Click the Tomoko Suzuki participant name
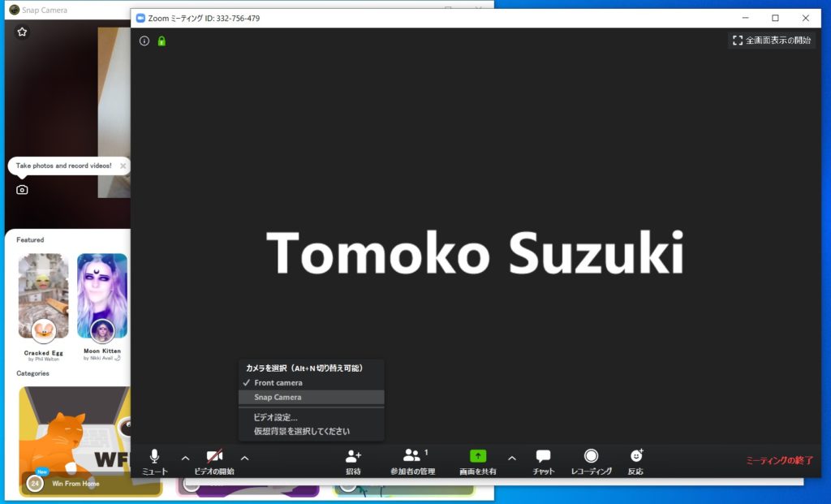 click(x=475, y=252)
